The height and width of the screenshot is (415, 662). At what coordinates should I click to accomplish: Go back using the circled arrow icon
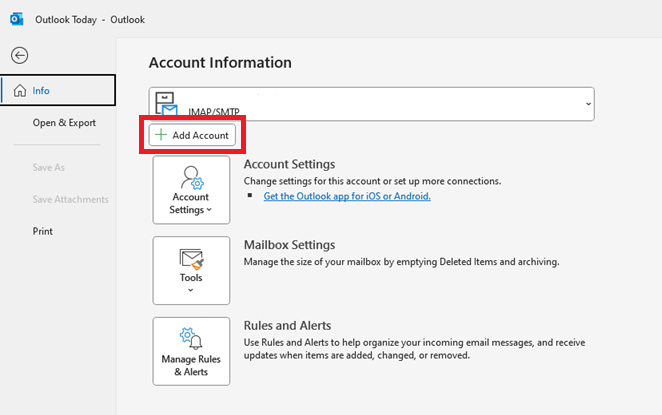coord(19,55)
